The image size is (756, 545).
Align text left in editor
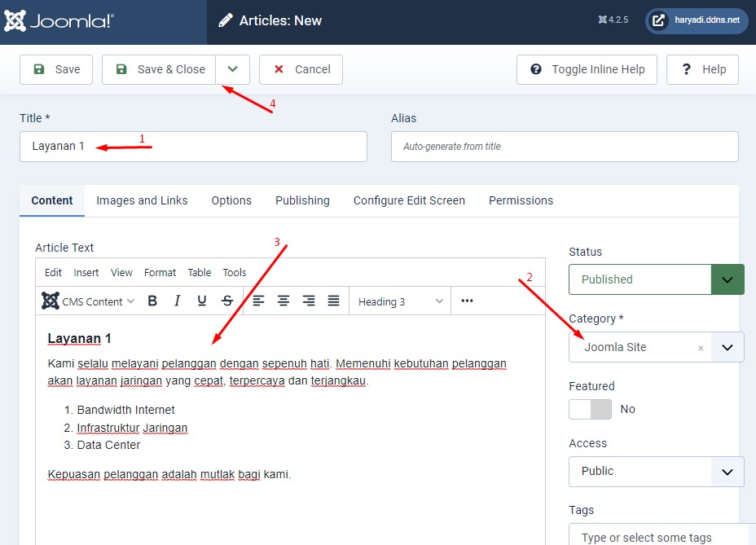[x=258, y=301]
